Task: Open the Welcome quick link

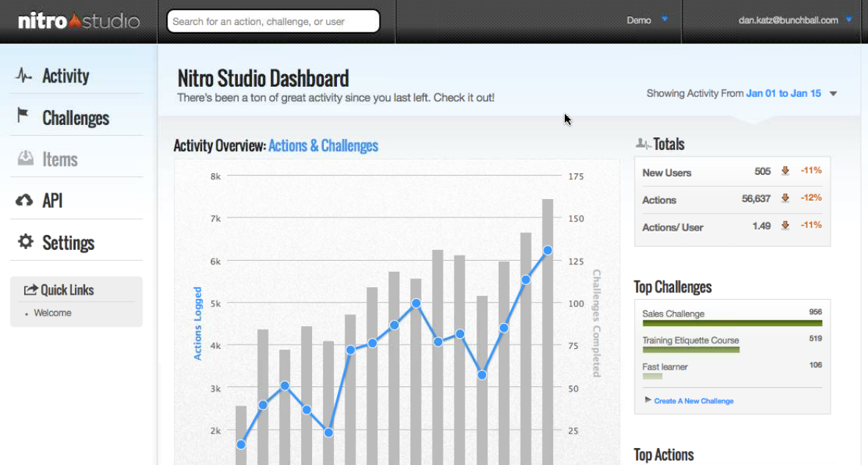Action: pos(53,313)
